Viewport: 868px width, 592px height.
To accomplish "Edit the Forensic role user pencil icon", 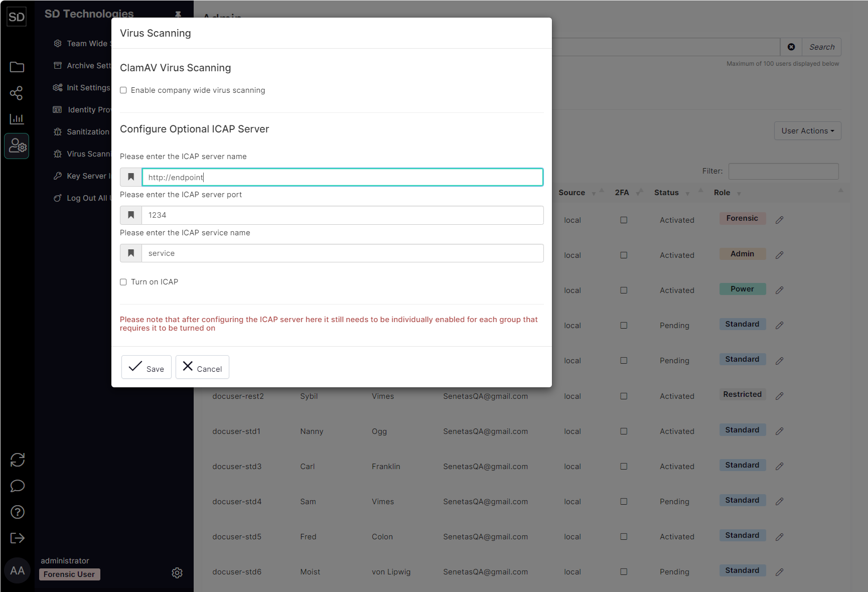I will 780,220.
